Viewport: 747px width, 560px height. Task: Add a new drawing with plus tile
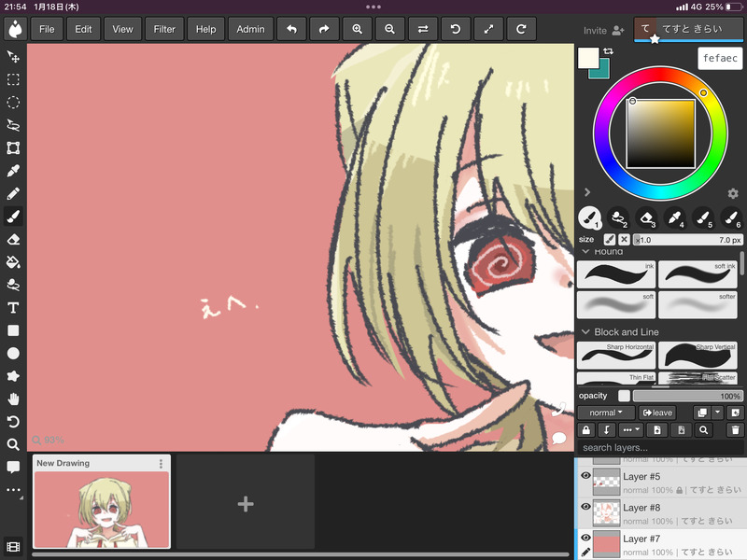coord(246,503)
